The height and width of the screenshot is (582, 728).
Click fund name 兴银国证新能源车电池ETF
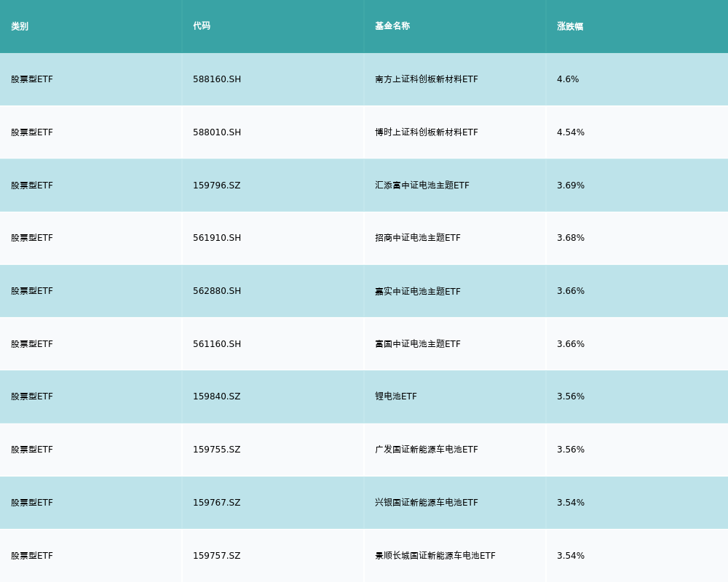tap(426, 503)
